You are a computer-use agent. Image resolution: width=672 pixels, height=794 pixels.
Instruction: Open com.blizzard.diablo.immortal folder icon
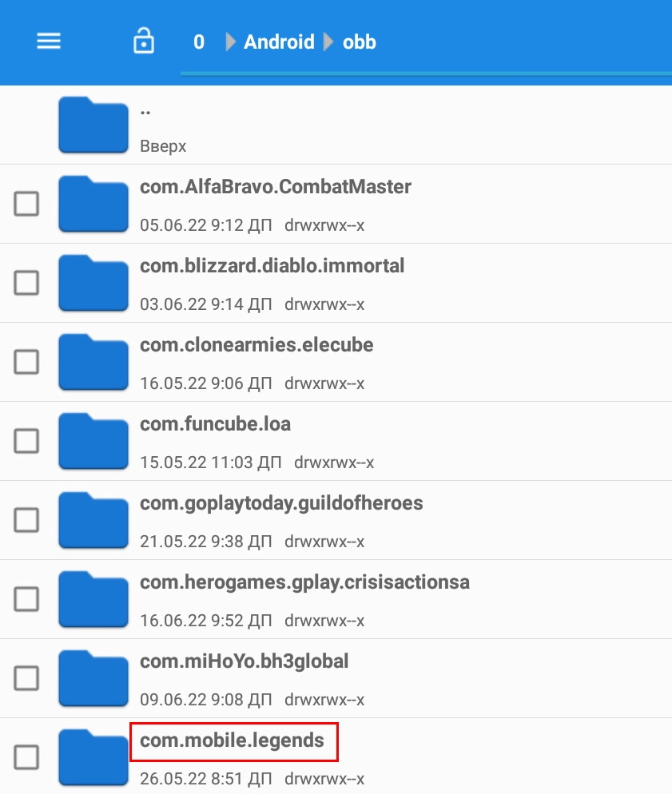tap(93, 283)
